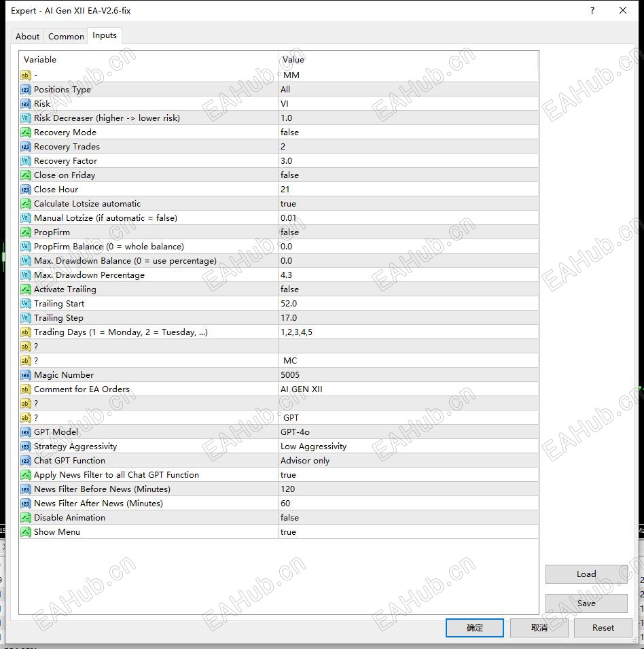The width and height of the screenshot is (644, 649).
Task: Edit Max. Drawdown Percentage value 4.3
Action: pyautogui.click(x=408, y=275)
